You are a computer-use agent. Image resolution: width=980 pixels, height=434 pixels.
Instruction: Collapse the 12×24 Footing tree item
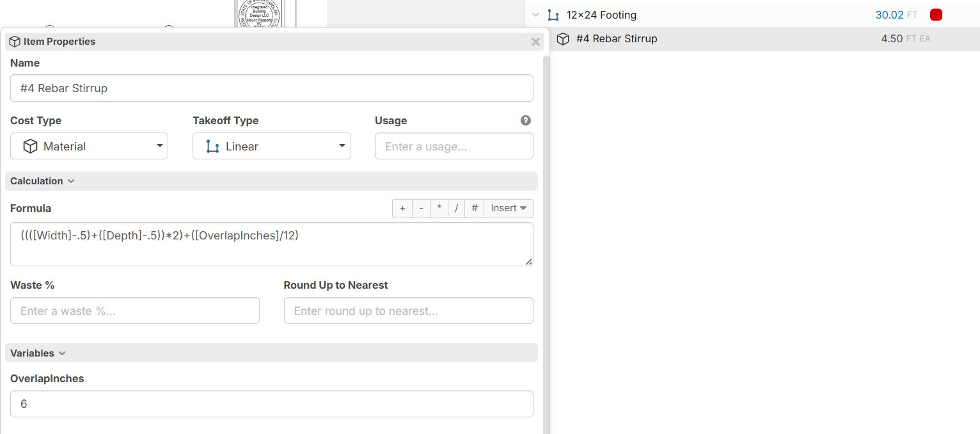coord(536,15)
